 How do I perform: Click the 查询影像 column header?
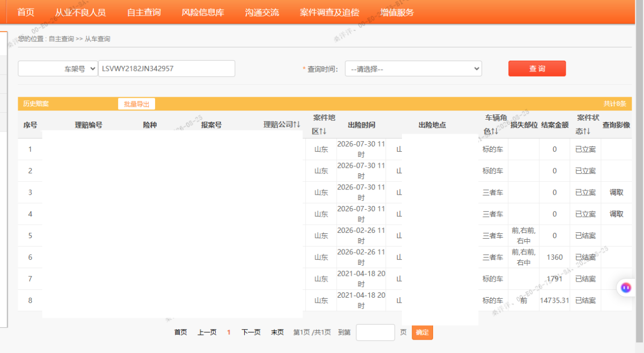point(616,125)
